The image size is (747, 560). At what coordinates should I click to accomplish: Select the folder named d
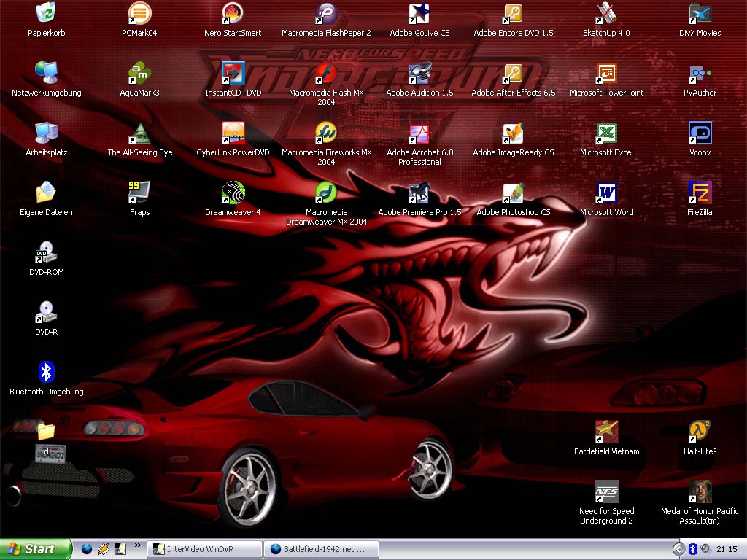[46, 432]
